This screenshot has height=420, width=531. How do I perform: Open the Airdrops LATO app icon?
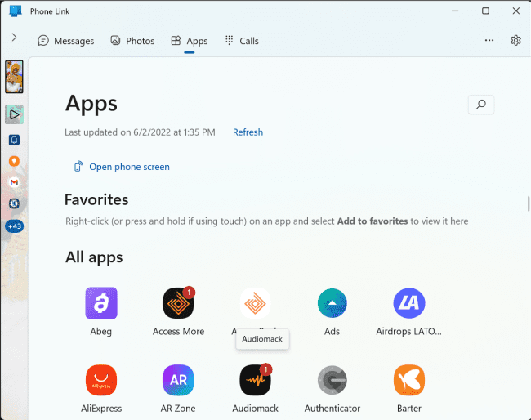[x=408, y=303]
